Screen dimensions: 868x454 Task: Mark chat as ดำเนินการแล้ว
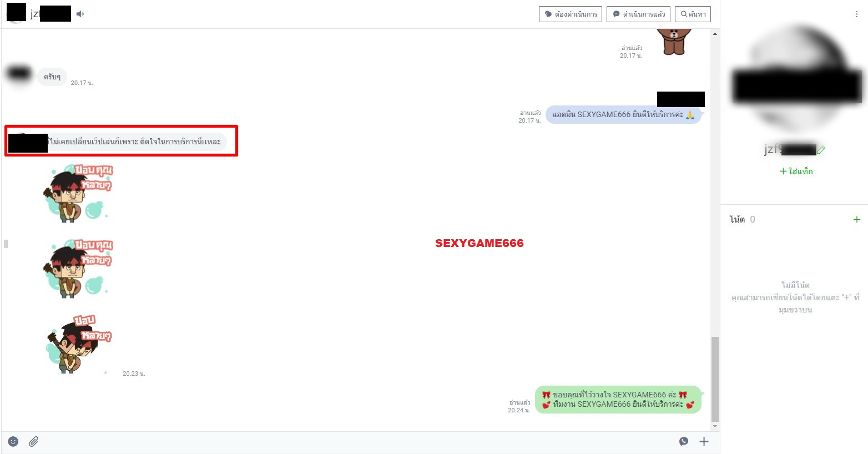coord(638,14)
